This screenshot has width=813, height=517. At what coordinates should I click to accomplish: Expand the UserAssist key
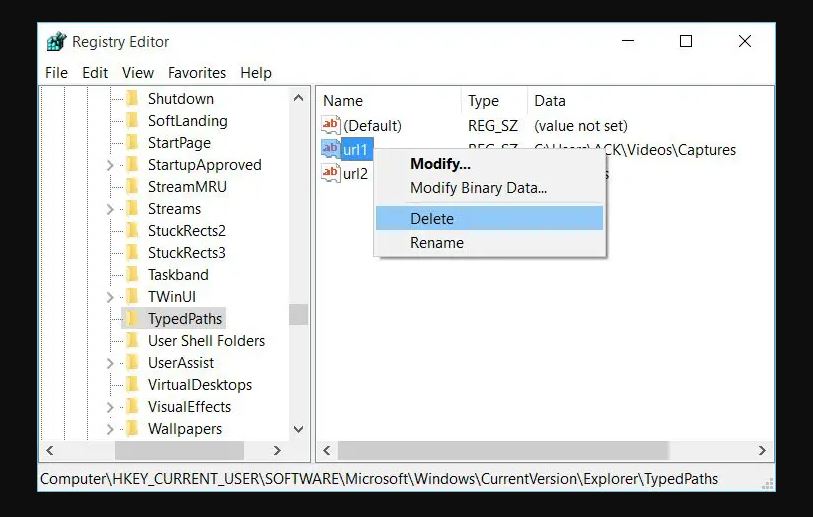[x=110, y=364]
